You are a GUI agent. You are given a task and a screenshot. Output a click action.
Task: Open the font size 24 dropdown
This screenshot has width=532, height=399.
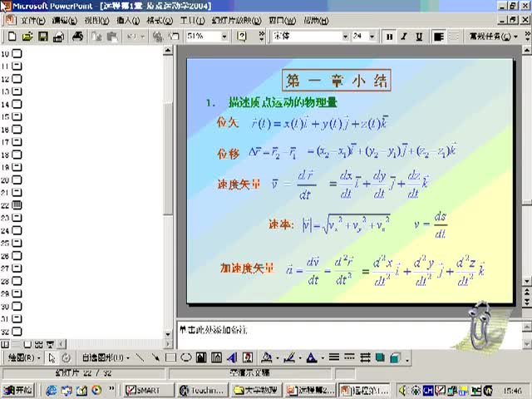point(372,37)
